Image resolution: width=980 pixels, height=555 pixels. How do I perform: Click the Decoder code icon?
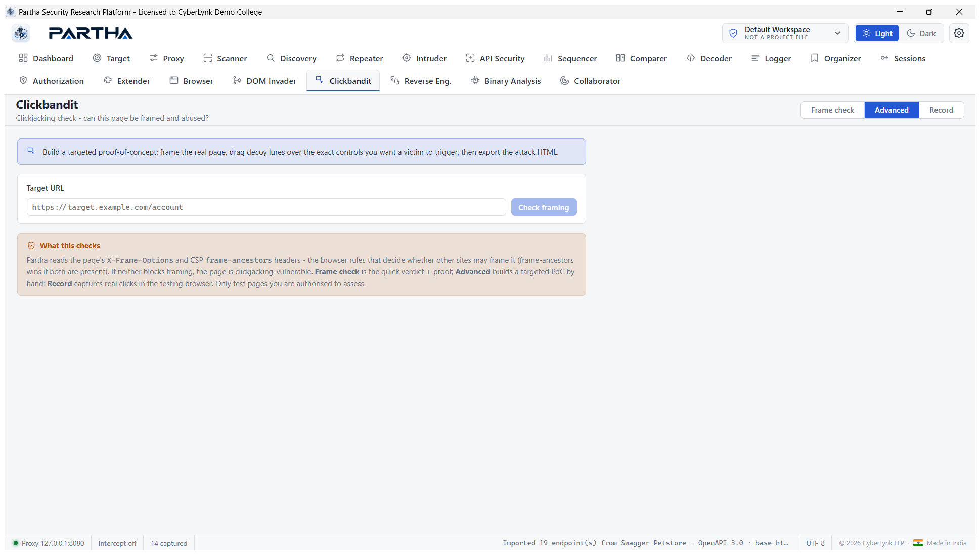691,58
